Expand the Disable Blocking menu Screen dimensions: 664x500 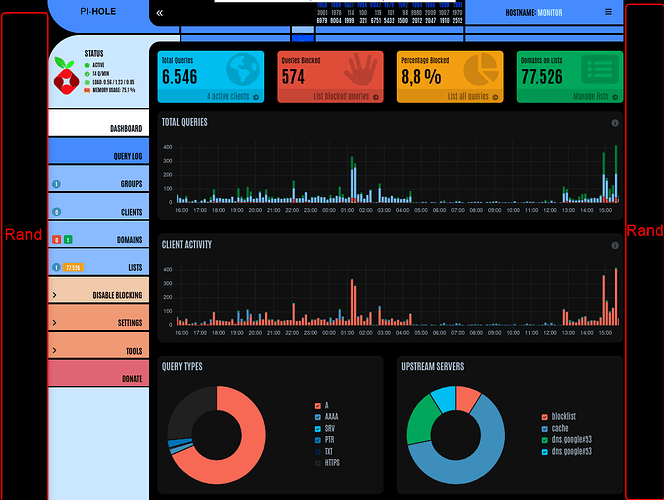(99, 295)
